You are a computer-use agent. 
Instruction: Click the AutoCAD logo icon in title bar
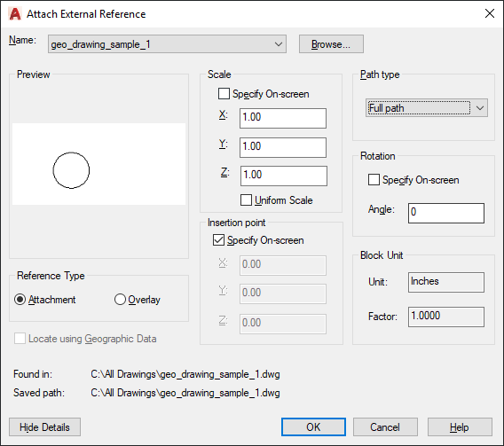(15, 14)
